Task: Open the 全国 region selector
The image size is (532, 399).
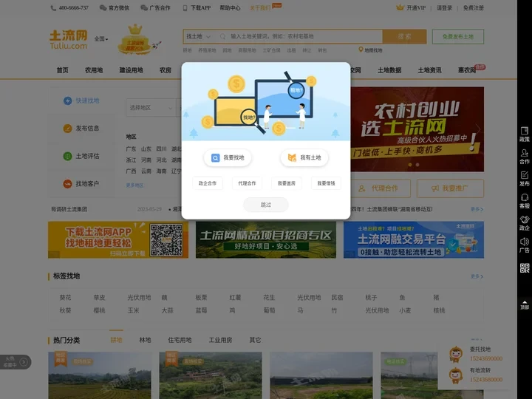Action: tap(101, 39)
